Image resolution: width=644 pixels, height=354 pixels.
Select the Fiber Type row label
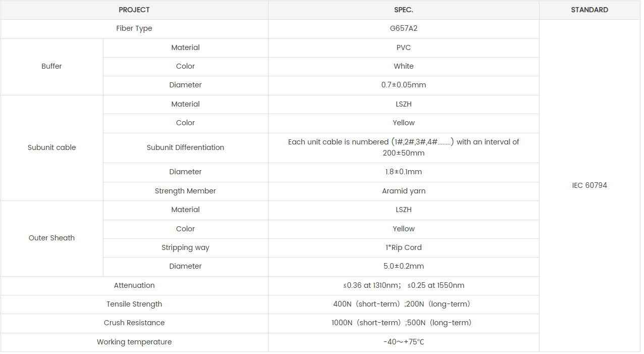tap(134, 28)
